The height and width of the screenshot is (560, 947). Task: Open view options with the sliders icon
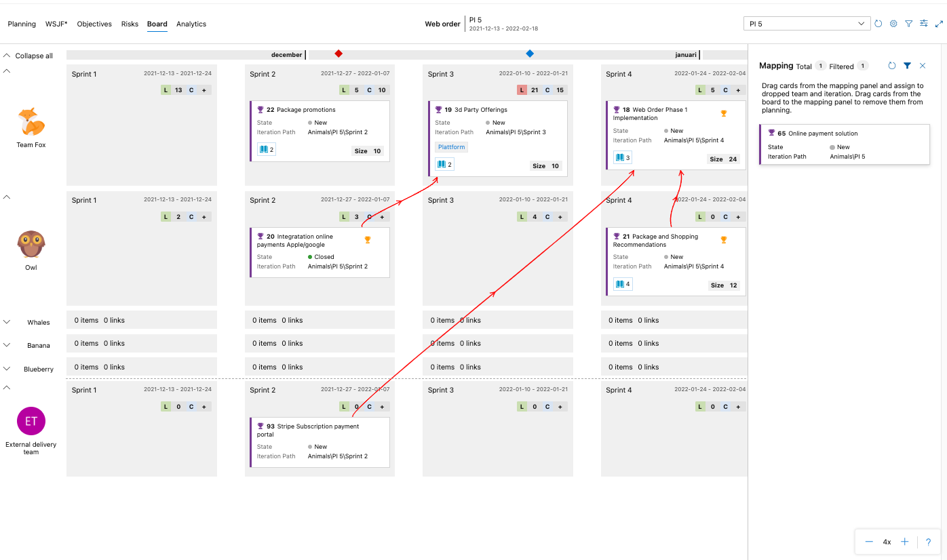[924, 23]
